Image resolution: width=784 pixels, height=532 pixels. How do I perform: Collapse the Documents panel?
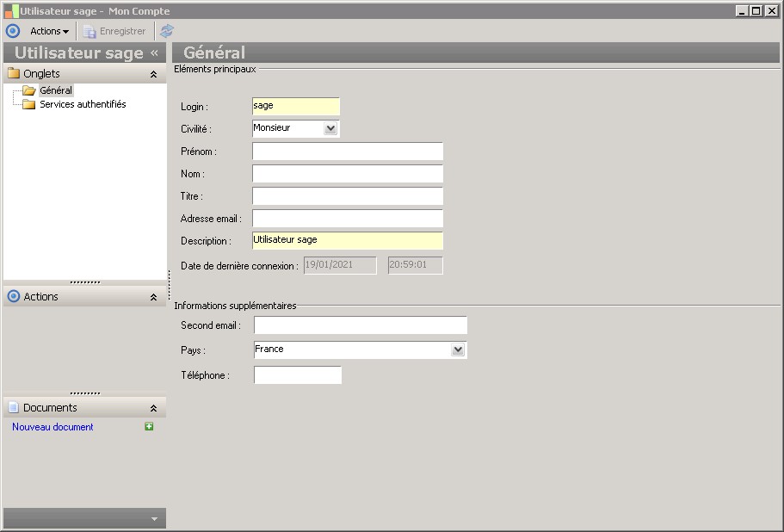[x=153, y=408]
